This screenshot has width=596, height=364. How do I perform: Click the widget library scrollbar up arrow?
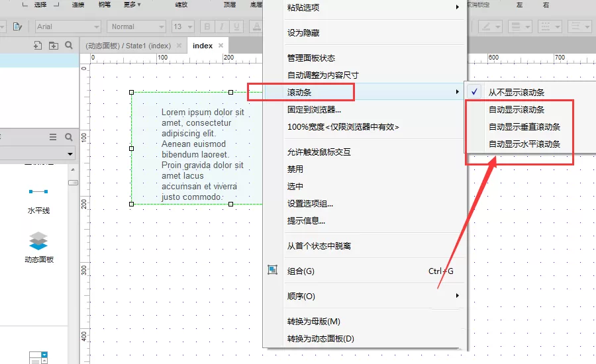[x=73, y=169]
